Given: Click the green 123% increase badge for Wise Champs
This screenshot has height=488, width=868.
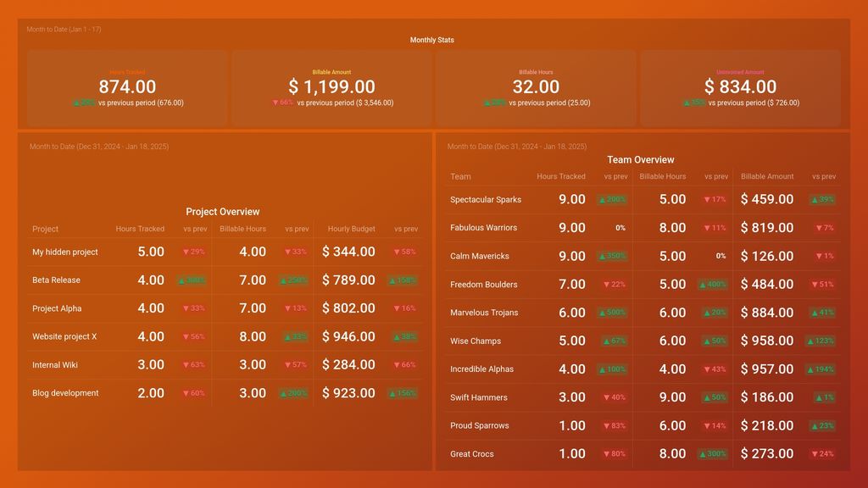Looking at the screenshot, I should click(x=821, y=341).
